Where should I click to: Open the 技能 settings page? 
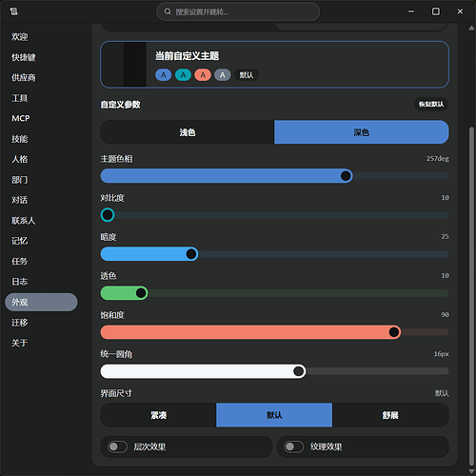pyautogui.click(x=20, y=139)
